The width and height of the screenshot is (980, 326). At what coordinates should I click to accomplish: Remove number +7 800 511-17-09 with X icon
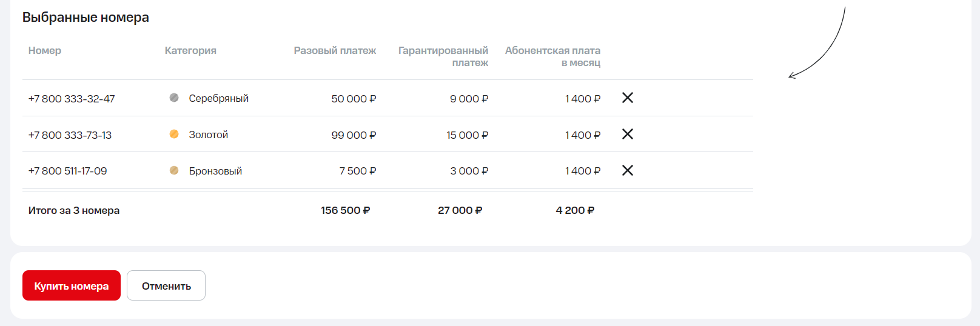(628, 170)
